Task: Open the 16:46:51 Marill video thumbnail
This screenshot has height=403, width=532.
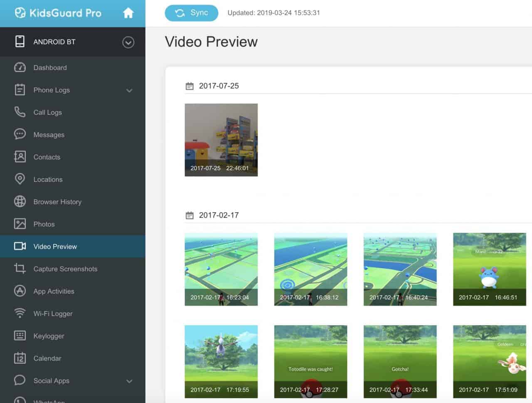Action: (489, 269)
